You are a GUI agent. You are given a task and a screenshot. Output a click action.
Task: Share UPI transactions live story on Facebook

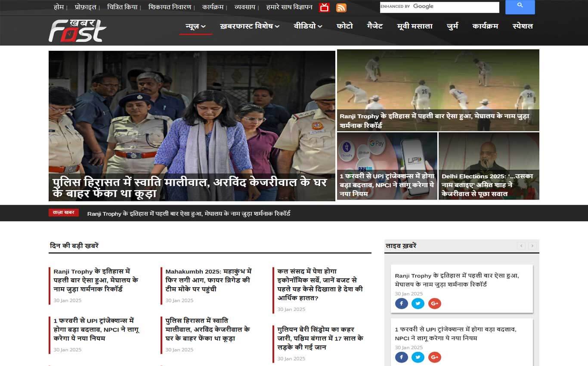[401, 357]
